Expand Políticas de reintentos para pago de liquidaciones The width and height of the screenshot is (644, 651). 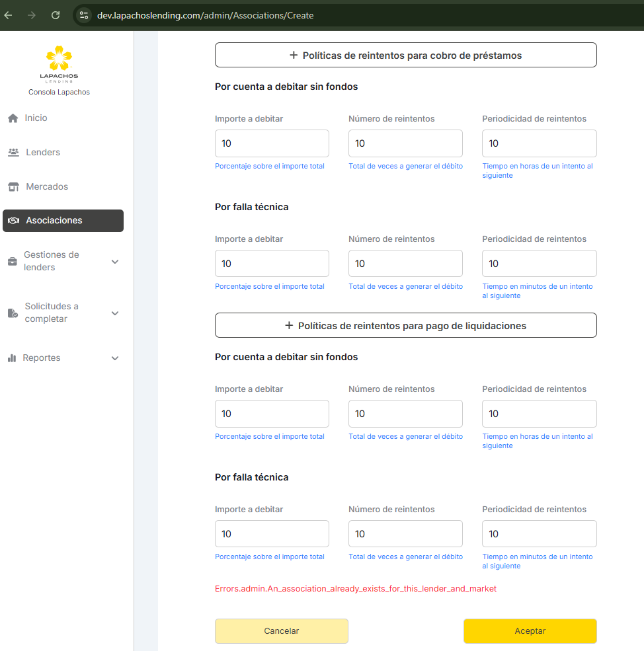click(x=405, y=326)
